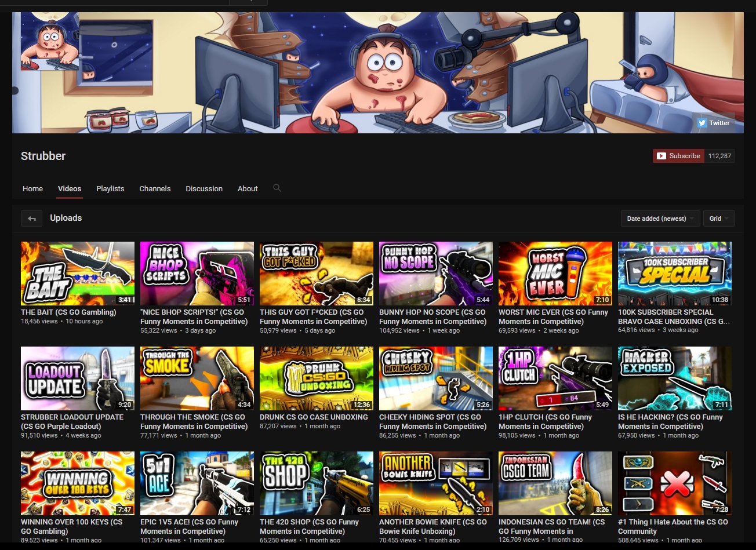Click the channel search magnifier icon

(x=277, y=188)
